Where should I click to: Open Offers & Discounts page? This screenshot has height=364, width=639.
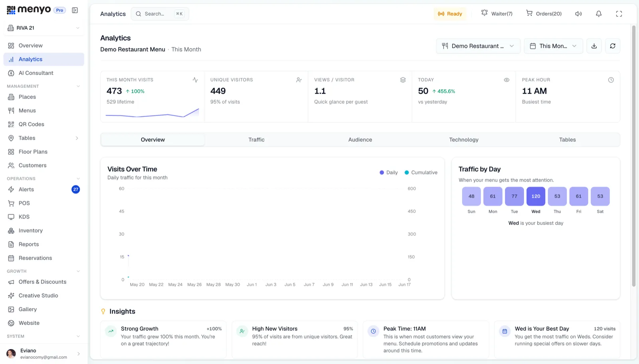(44, 282)
